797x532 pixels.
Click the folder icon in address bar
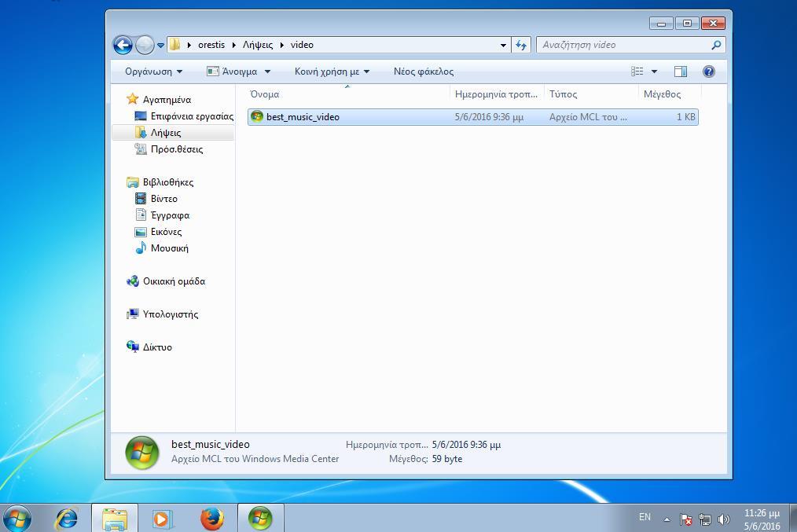174,45
